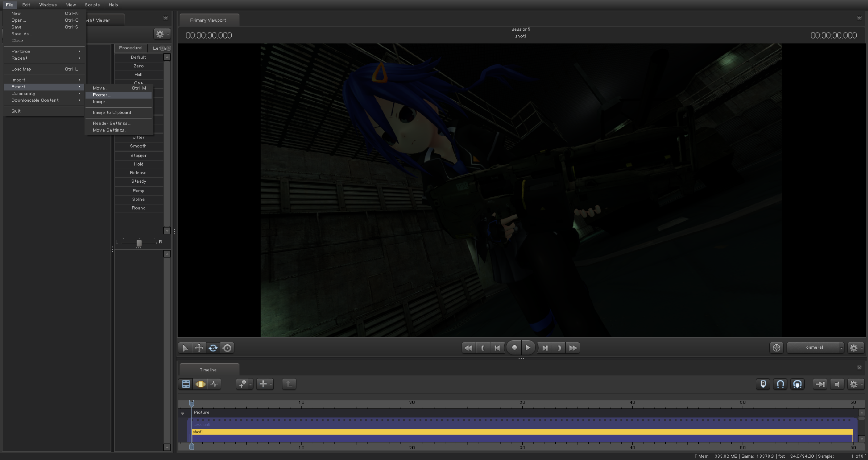Select Quit from File menu

click(x=44, y=111)
